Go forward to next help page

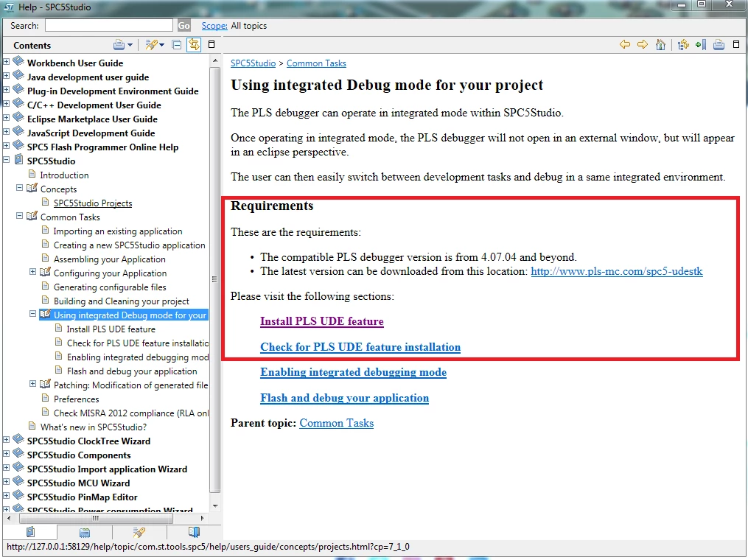(643, 44)
